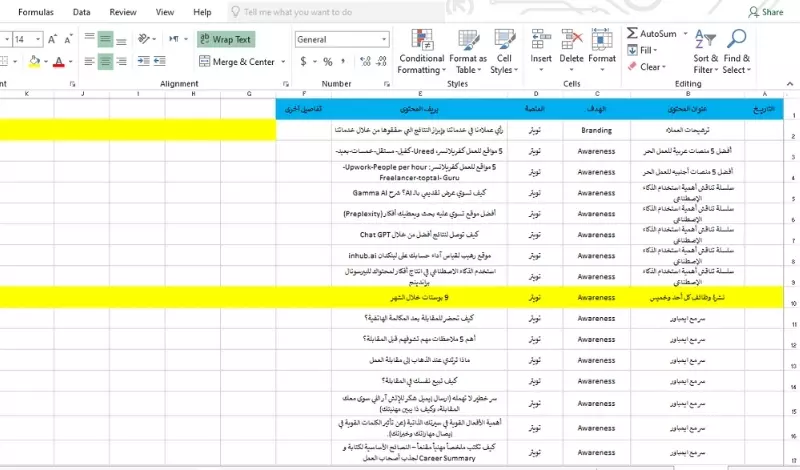
Task: Click the Increase Indent icon
Action: pos(160,61)
